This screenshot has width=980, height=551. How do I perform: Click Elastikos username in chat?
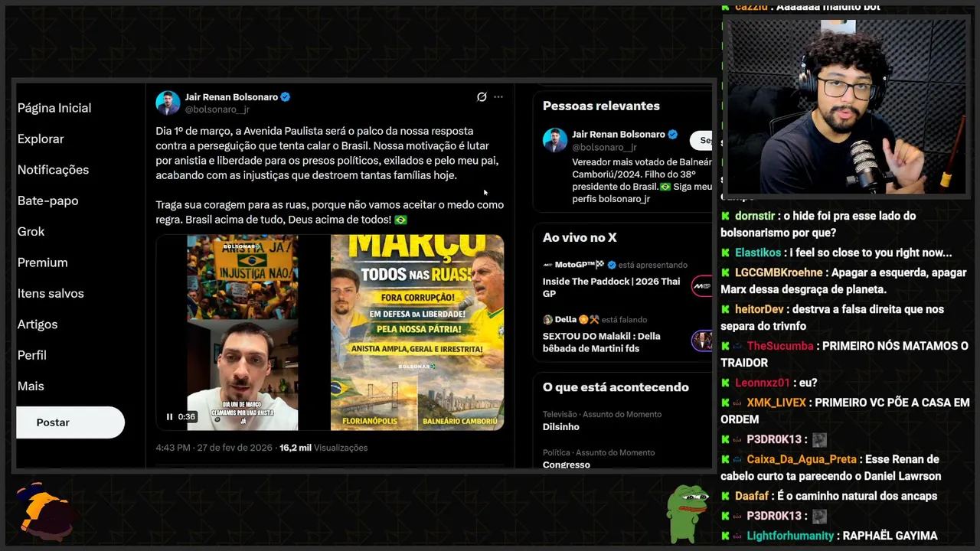758,253
